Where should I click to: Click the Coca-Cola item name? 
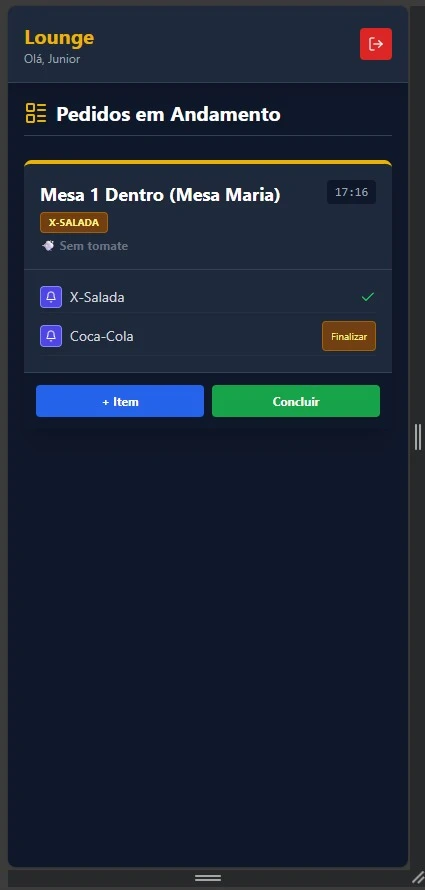(102, 336)
